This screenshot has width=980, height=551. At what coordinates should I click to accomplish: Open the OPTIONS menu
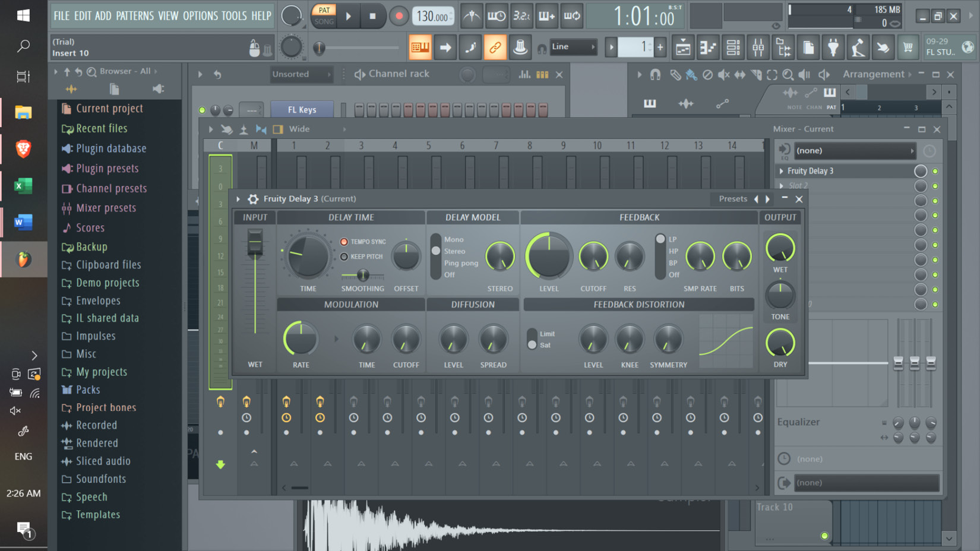click(x=200, y=16)
